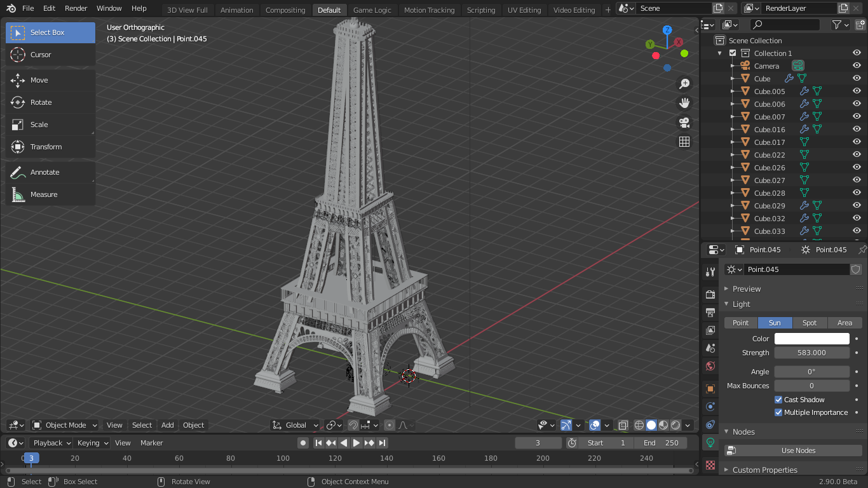Viewport: 868px width, 488px height.
Task: Open the Object Data light properties tab
Action: point(710,443)
